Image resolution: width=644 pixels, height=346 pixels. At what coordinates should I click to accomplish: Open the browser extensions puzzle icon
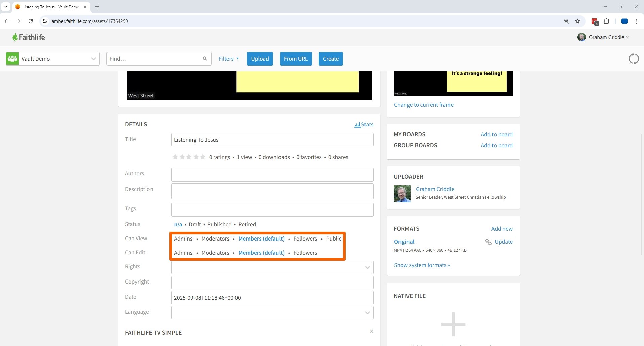[x=606, y=21]
